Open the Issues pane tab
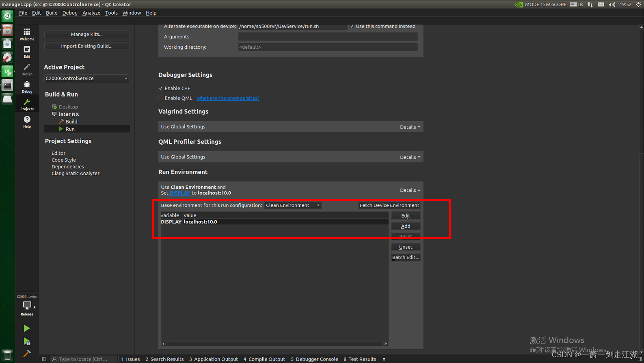The width and height of the screenshot is (644, 363). (x=130, y=359)
